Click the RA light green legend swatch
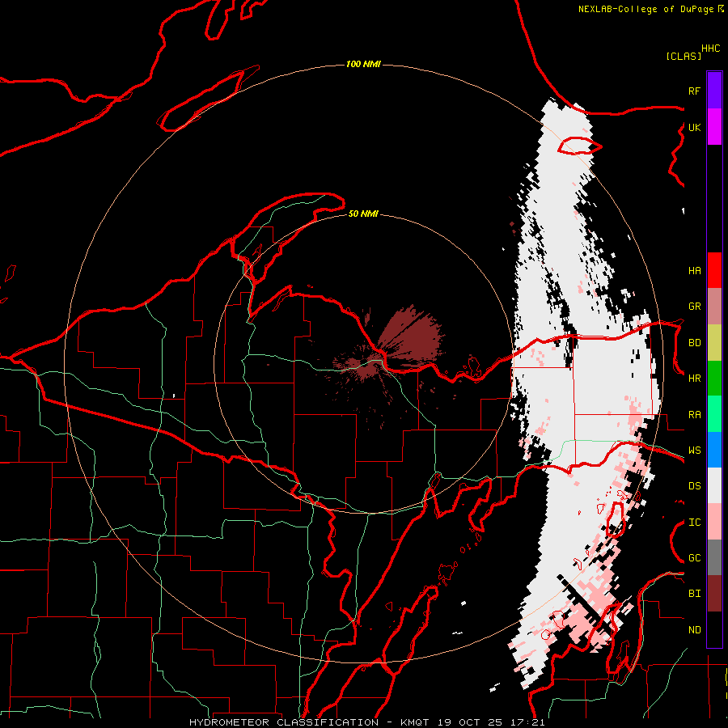The height and width of the screenshot is (728, 728). coord(714,414)
